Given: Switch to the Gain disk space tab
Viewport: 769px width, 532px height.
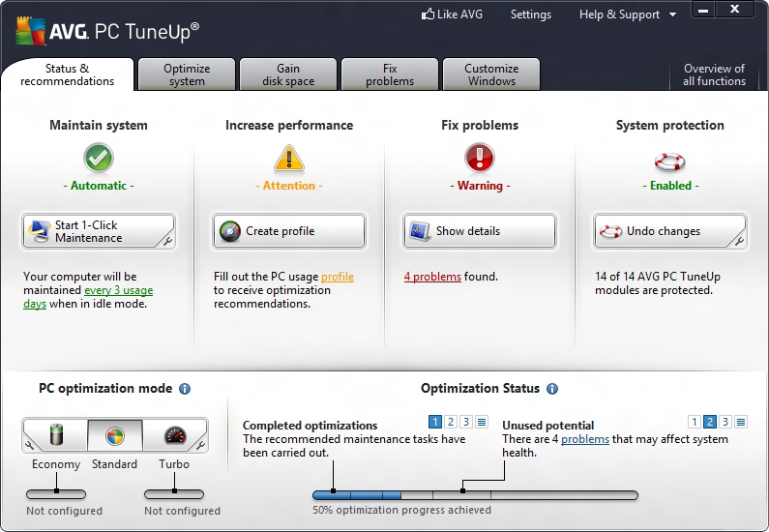Looking at the screenshot, I should tap(288, 74).
